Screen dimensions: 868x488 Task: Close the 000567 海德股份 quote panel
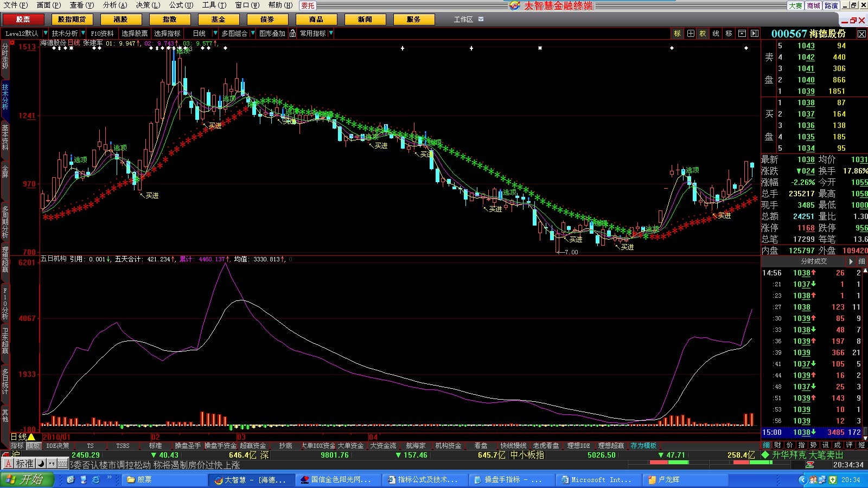pyautogui.click(x=861, y=34)
